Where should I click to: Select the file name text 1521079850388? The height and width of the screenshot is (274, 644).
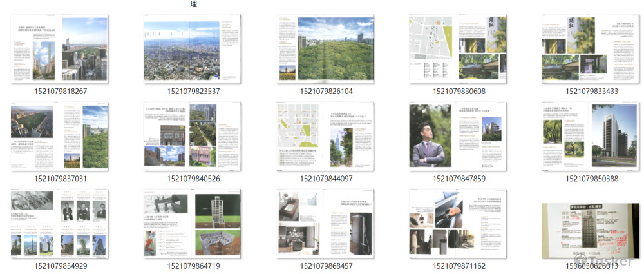click(x=591, y=179)
